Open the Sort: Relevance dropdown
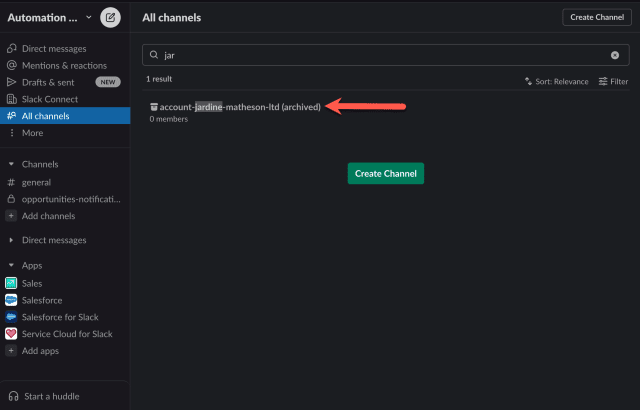 tap(557, 81)
